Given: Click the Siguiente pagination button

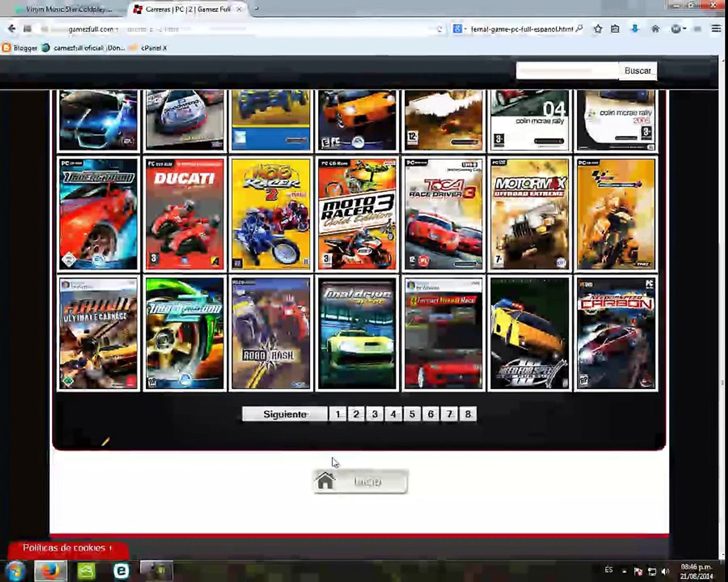Looking at the screenshot, I should [285, 414].
